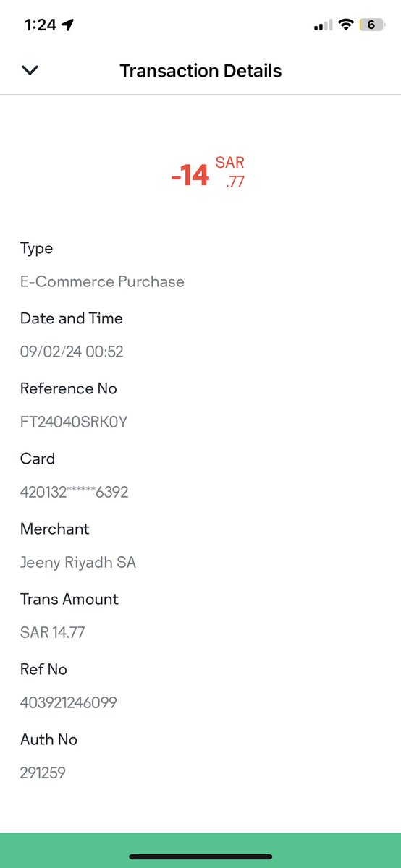Tap the battery level indicator
The height and width of the screenshot is (868, 401).
pyautogui.click(x=371, y=25)
